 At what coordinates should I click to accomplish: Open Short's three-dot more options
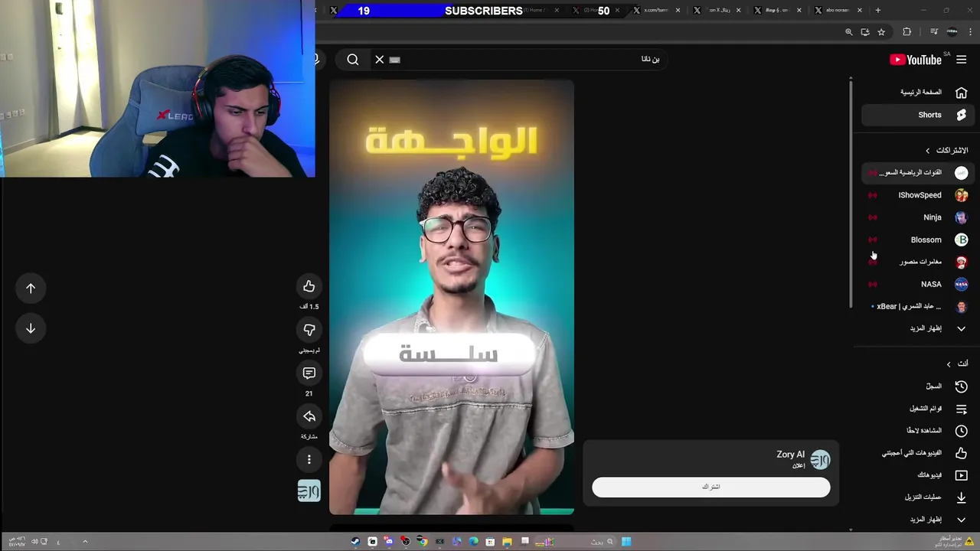point(309,460)
